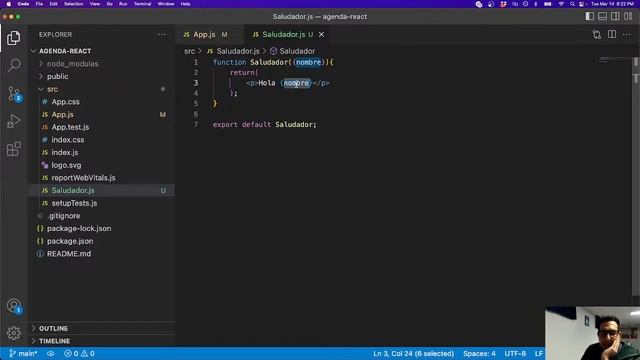Open the Explorer view in activity bar
640x360 pixels.
(13, 38)
